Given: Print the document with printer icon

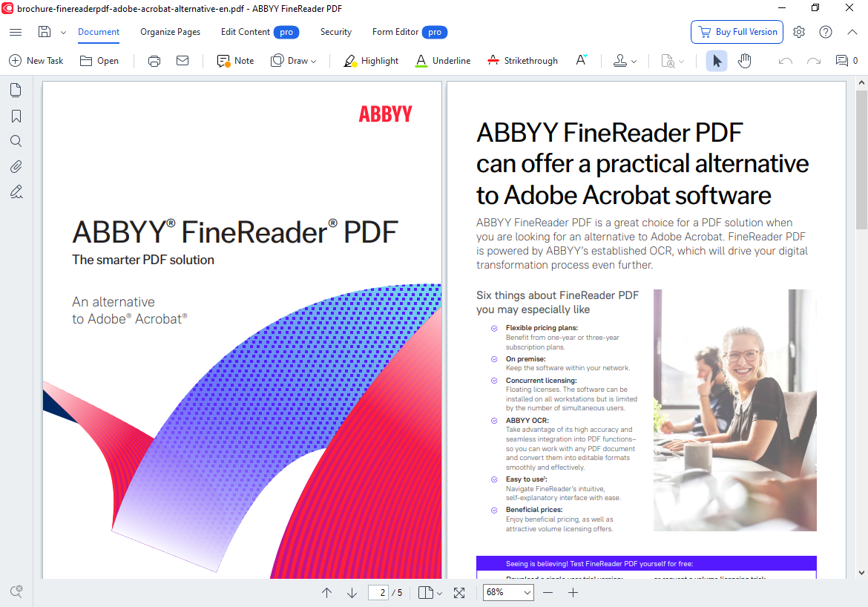Looking at the screenshot, I should click(154, 61).
